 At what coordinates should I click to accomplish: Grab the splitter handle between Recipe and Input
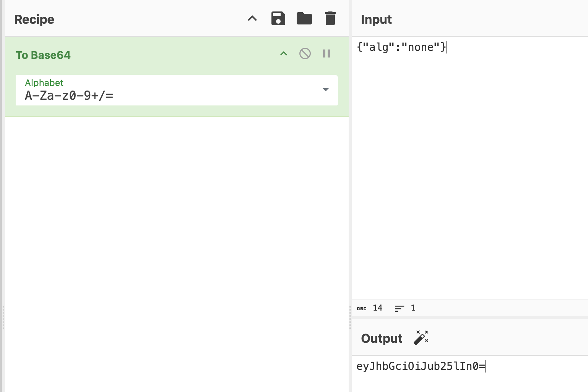point(350,317)
